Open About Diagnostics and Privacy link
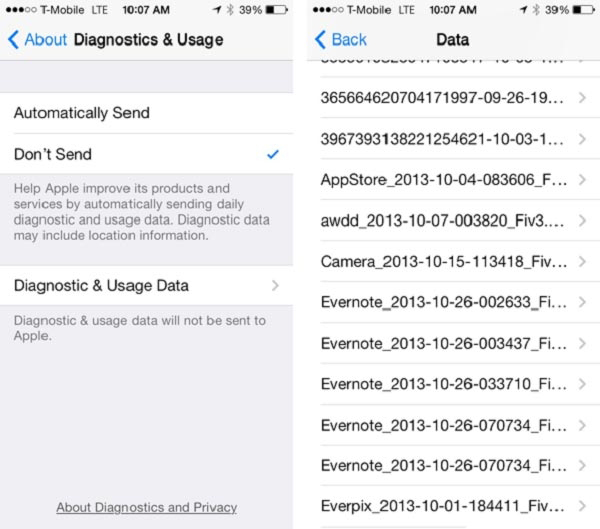This screenshot has height=529, width=600. (147, 508)
